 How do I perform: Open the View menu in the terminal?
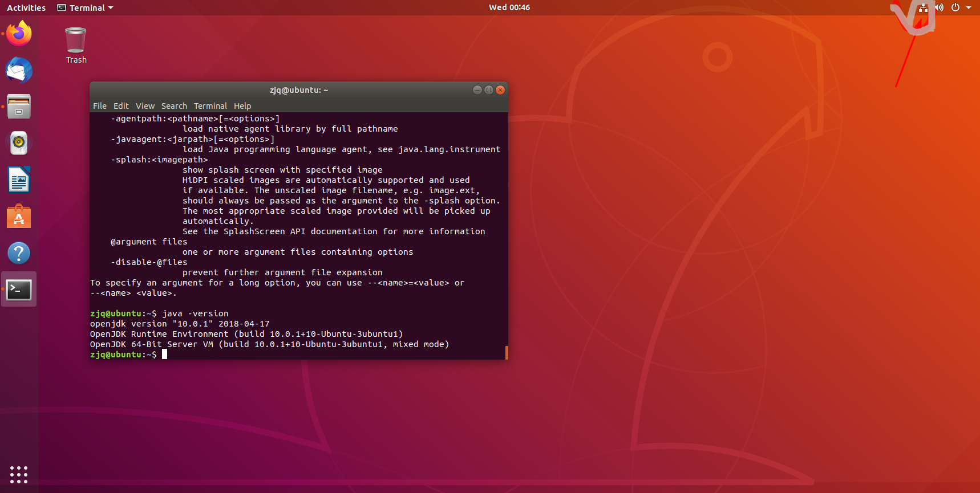(145, 106)
